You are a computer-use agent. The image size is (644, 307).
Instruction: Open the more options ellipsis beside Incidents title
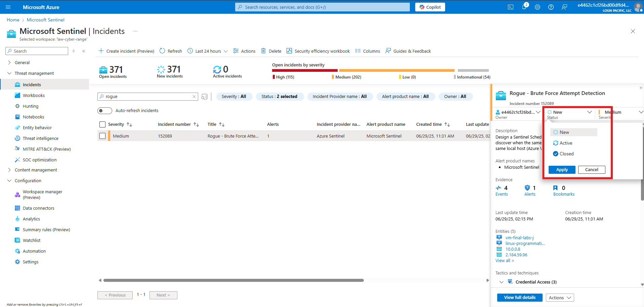(135, 31)
